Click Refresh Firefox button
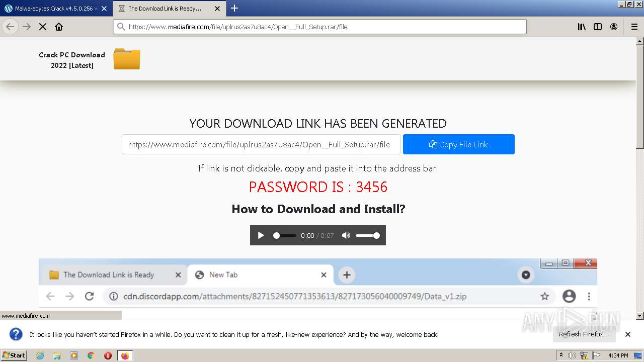Screen dimensions: 644x362 [x=584, y=334]
